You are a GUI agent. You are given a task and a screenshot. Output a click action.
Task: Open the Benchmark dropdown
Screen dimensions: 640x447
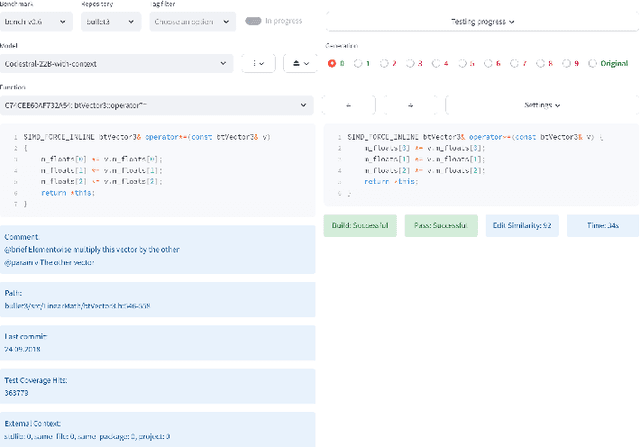35,21
